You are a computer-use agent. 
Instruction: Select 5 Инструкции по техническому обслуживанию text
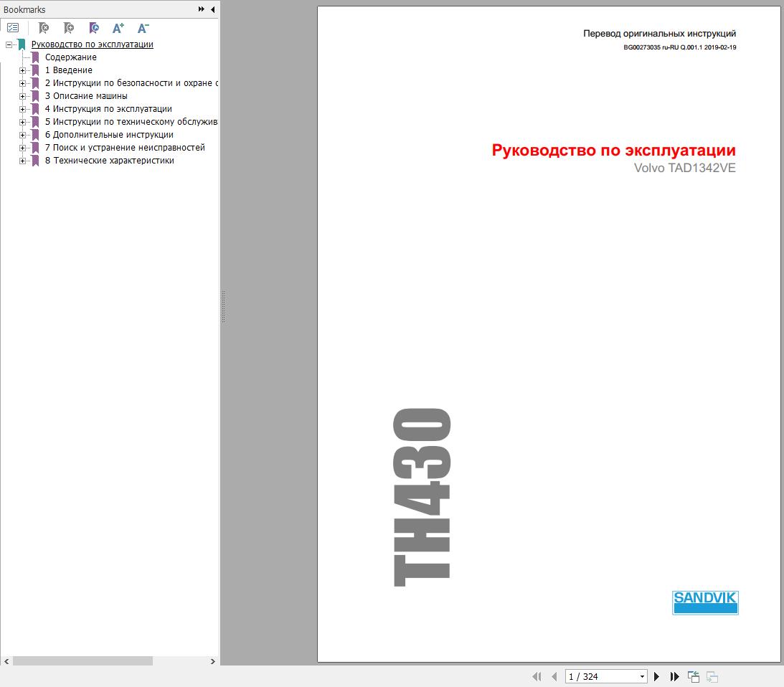coord(131,122)
